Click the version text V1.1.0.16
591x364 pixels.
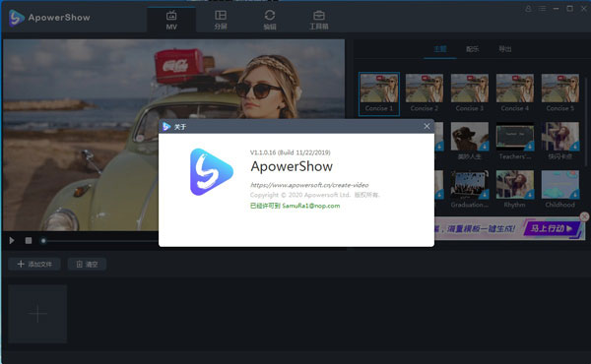(x=263, y=152)
